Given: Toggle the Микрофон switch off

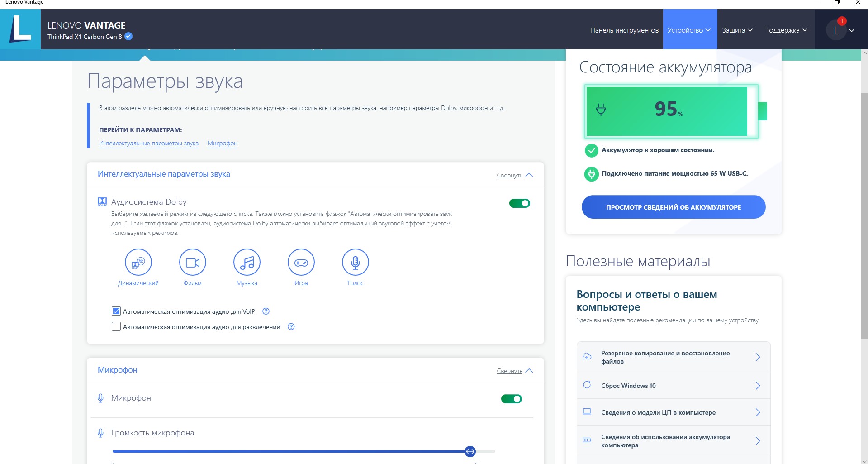Looking at the screenshot, I should (x=512, y=399).
